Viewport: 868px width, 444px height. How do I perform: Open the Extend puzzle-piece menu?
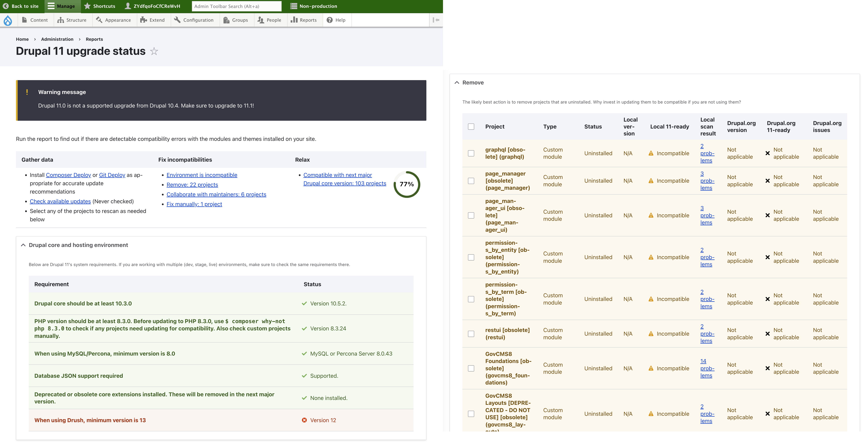tap(153, 20)
